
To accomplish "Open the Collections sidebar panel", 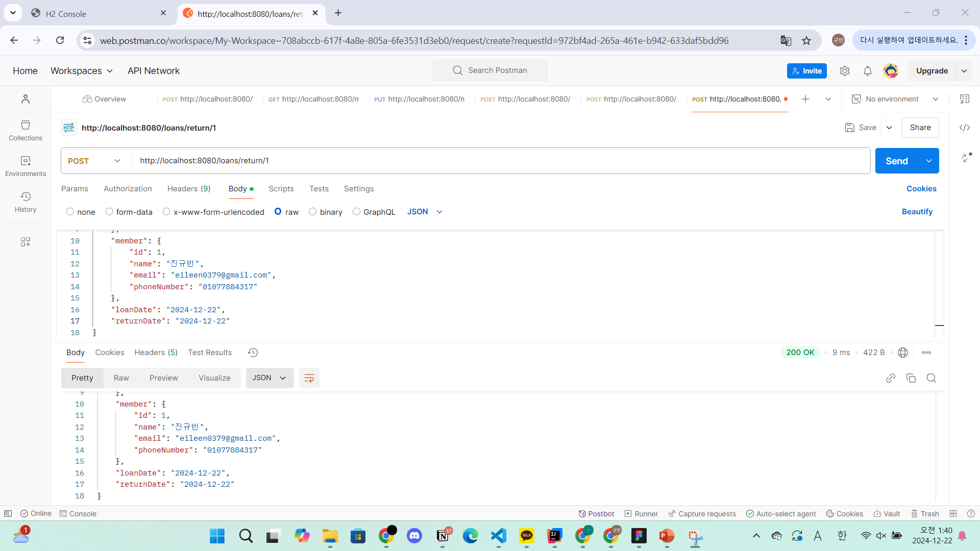I will click(26, 130).
